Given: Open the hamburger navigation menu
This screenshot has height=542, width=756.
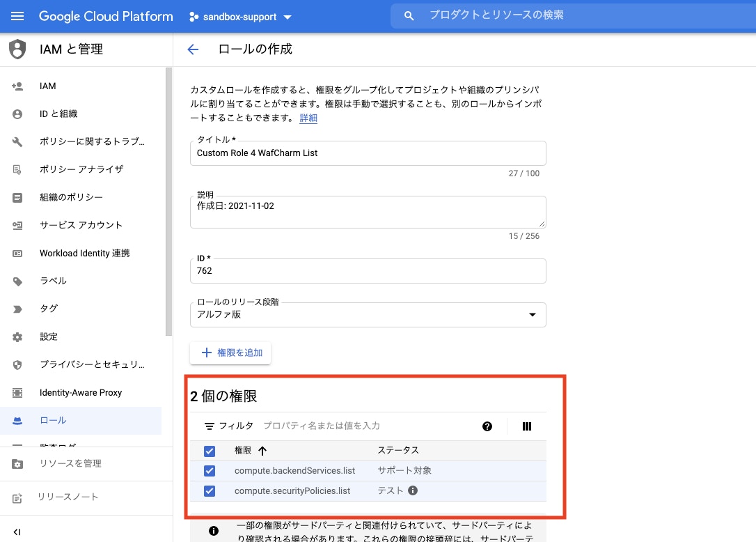Looking at the screenshot, I should (17, 16).
